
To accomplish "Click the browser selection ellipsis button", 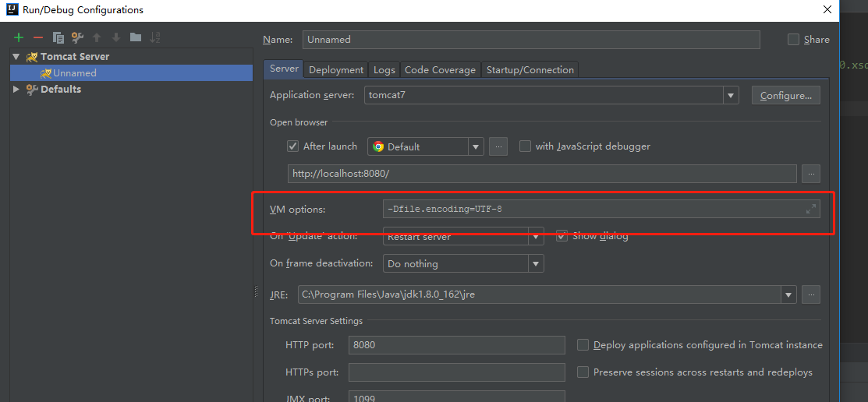I will 499,146.
